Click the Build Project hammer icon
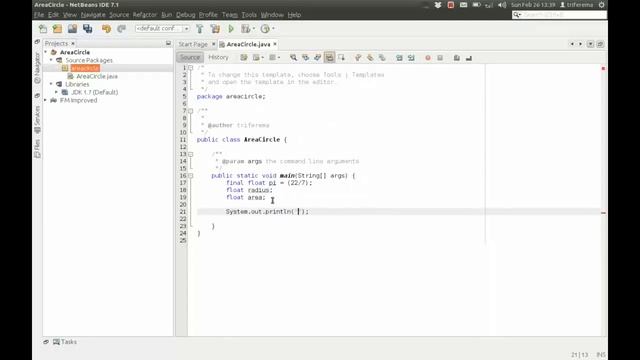The width and height of the screenshot is (640, 360). (x=200, y=29)
